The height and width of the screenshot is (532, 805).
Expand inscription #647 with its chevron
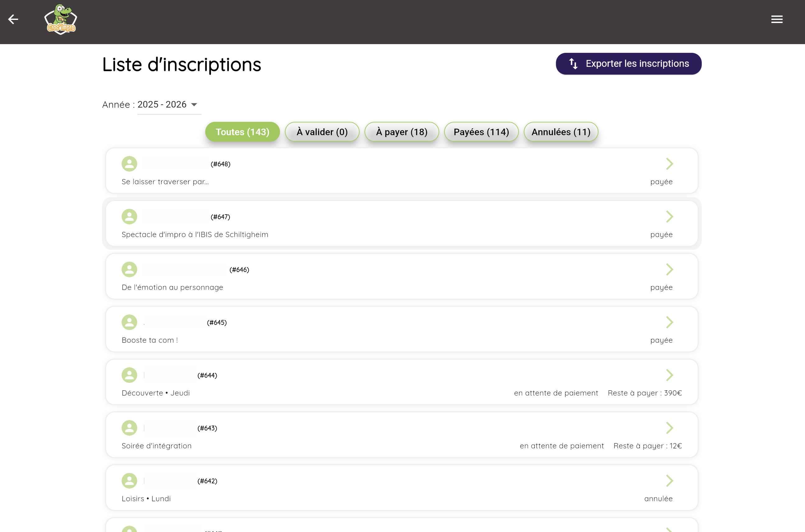[x=669, y=217]
